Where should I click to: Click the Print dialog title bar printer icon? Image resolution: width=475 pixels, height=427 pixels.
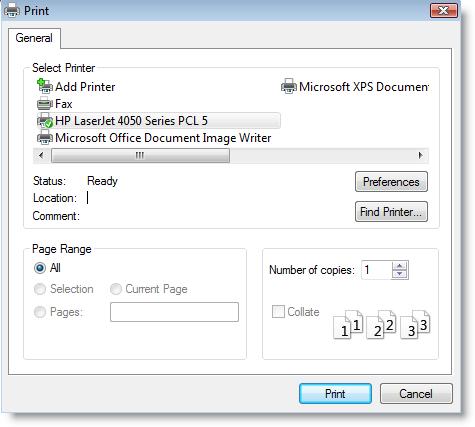12,10
